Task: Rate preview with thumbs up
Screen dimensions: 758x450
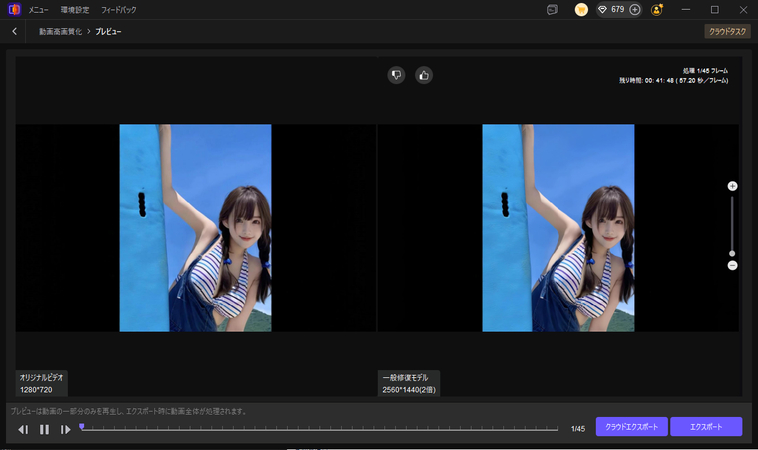Action: [424, 75]
